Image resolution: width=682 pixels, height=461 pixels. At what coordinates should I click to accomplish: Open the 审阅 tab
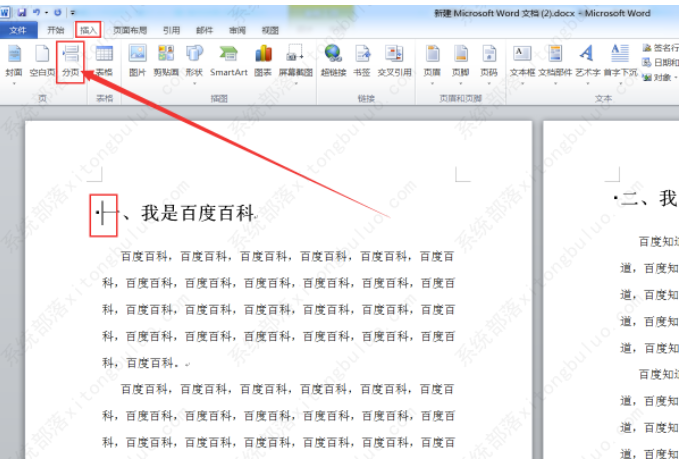237,30
